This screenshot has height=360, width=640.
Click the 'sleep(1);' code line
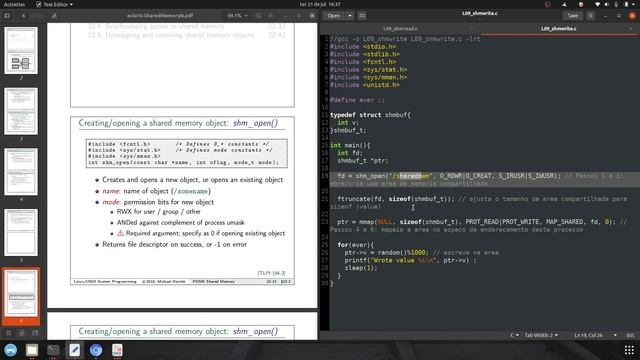(361, 268)
